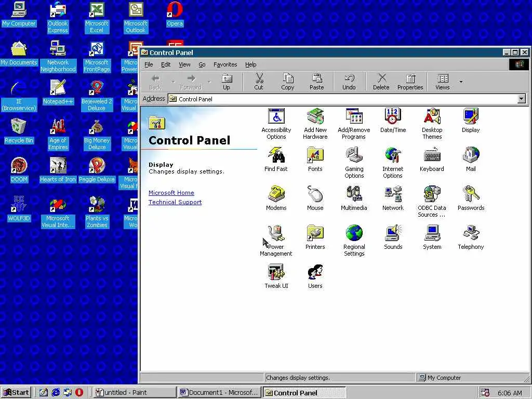Open ODBC Data Sources applet
Image resolution: width=532 pixels, height=399 pixels.
pos(432,202)
